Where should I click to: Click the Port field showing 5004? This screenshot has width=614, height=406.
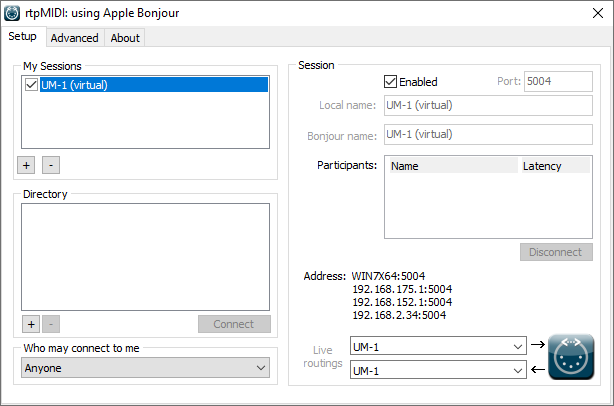pyautogui.click(x=558, y=81)
